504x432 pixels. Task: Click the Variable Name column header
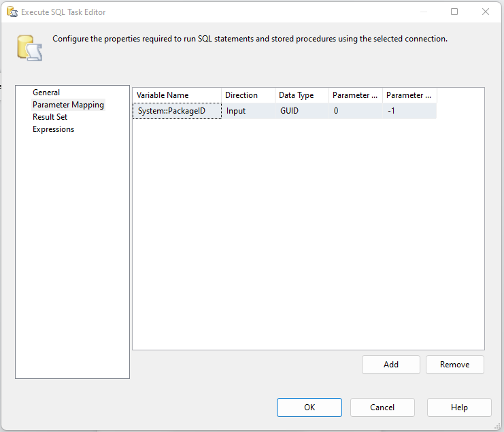tap(177, 95)
